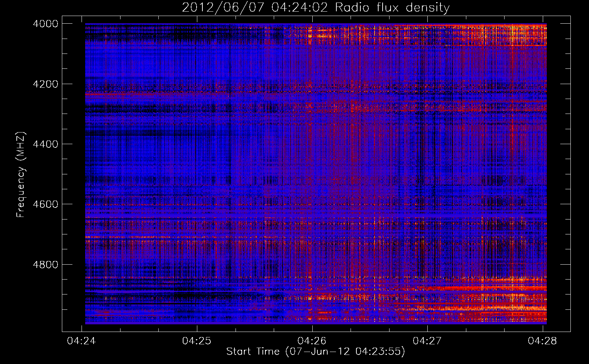Click the 'Start Time (07-Jun-12 04:23:55)' axis title

(x=316, y=352)
